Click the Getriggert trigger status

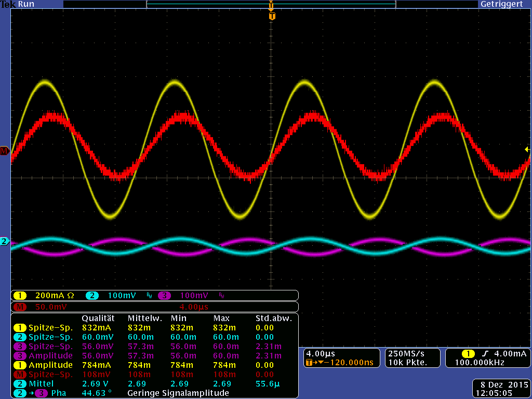point(501,4)
